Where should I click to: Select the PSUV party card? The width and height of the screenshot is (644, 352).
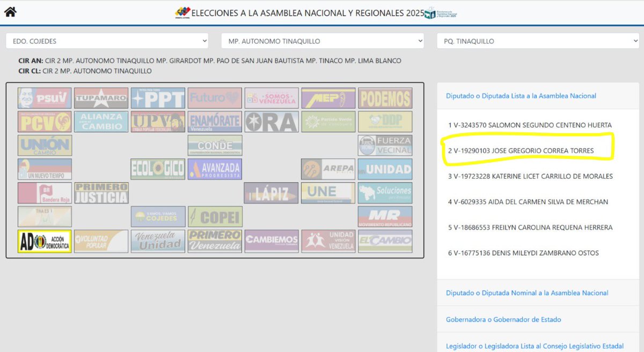click(x=45, y=98)
